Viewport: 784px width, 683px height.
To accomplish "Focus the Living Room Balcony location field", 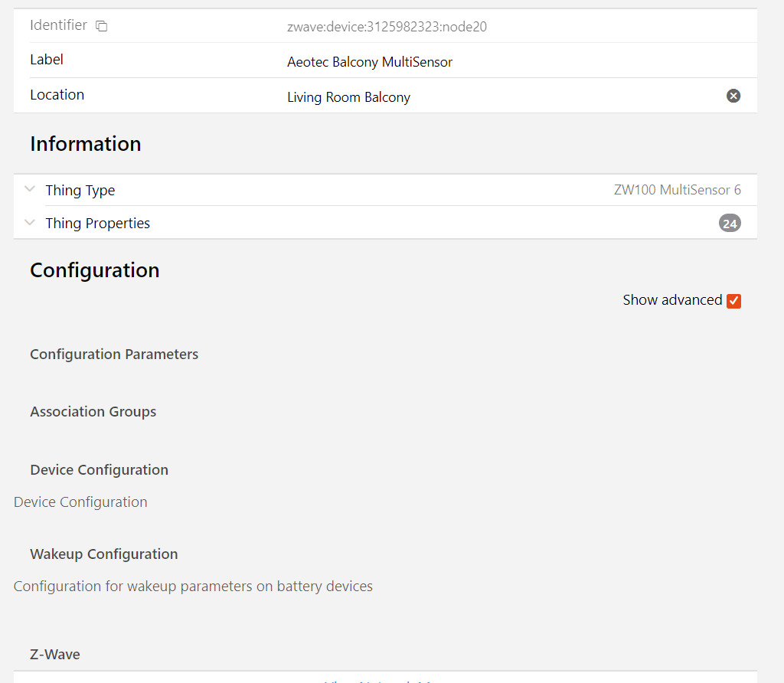I will coord(349,97).
